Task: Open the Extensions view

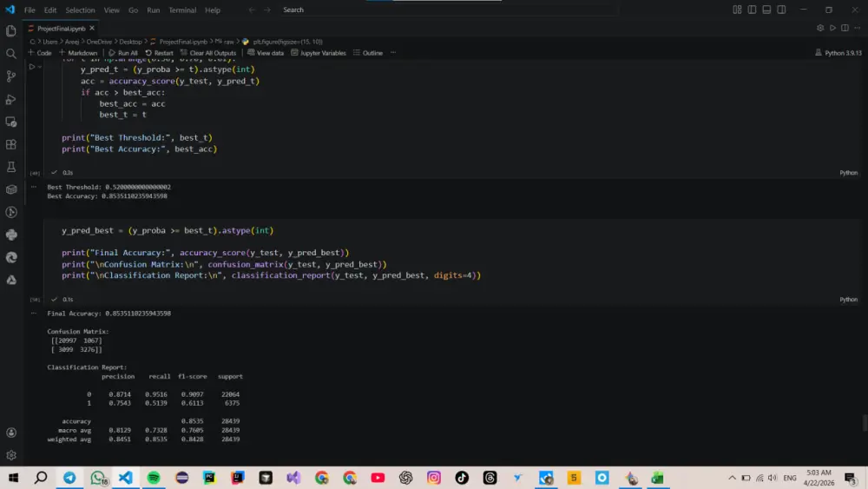Action: (11, 144)
